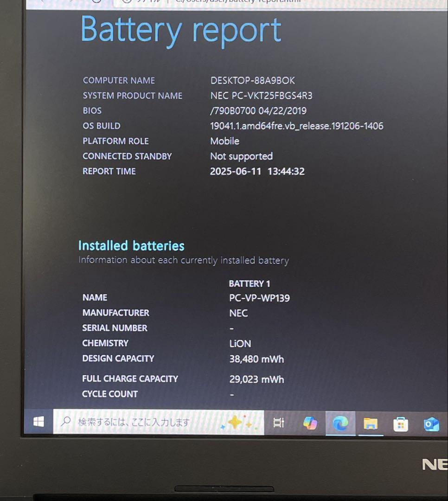
Task: Click the FULL CHARGE CAPACITY label
Action: (130, 379)
